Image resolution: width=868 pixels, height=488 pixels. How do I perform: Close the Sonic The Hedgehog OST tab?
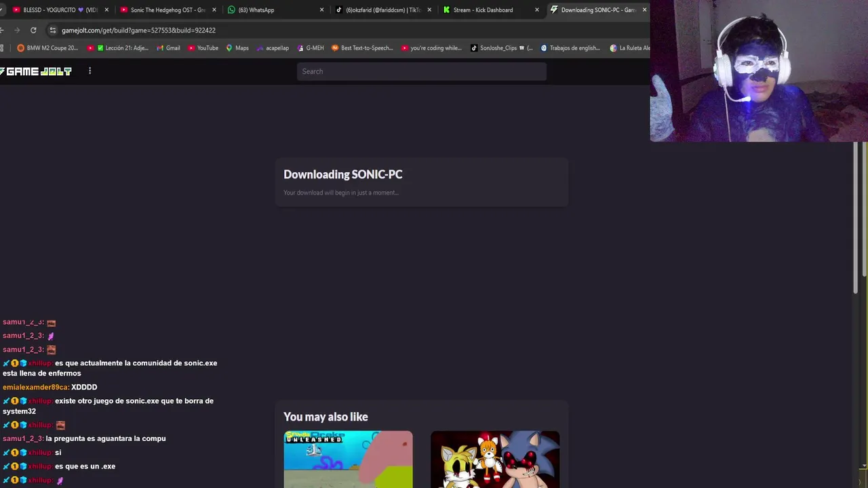[x=214, y=10]
